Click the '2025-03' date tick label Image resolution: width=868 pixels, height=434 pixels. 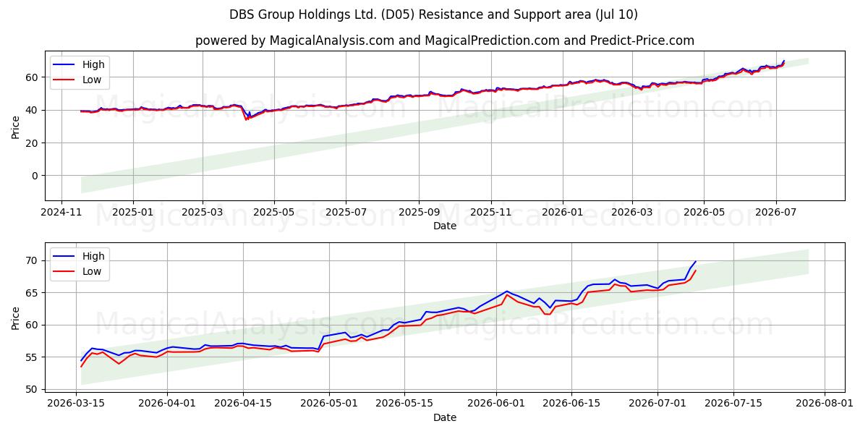click(202, 213)
